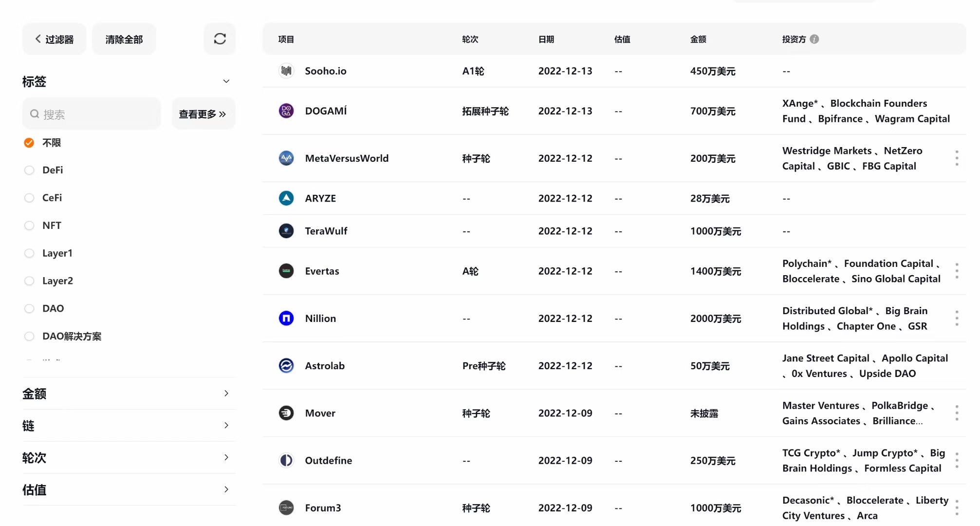Click the 日期 column header

coord(546,39)
